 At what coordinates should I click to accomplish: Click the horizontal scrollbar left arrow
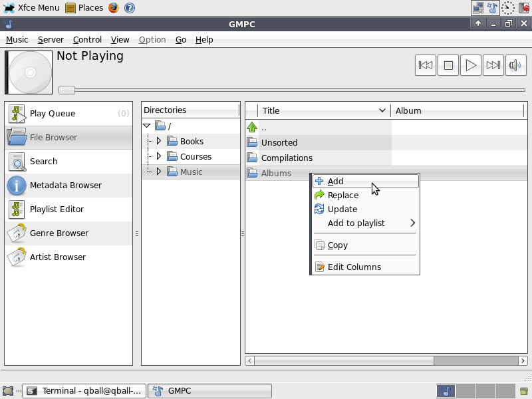pos(250,360)
